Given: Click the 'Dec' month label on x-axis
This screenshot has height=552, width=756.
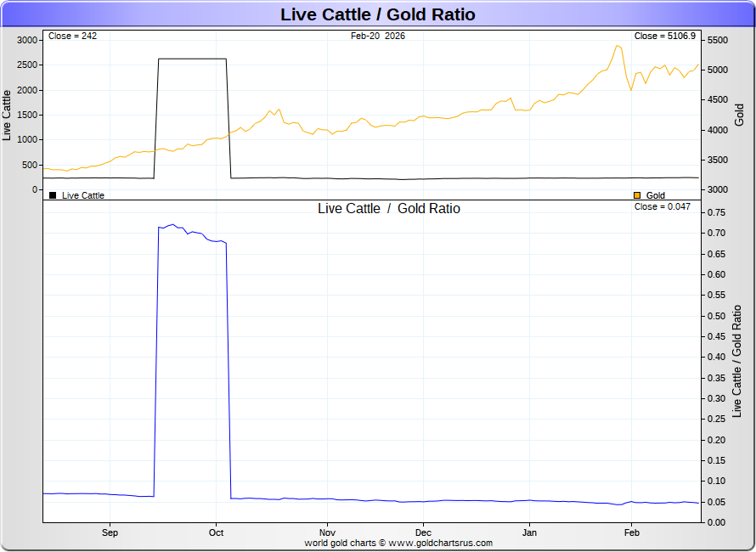Looking at the screenshot, I should (x=423, y=532).
